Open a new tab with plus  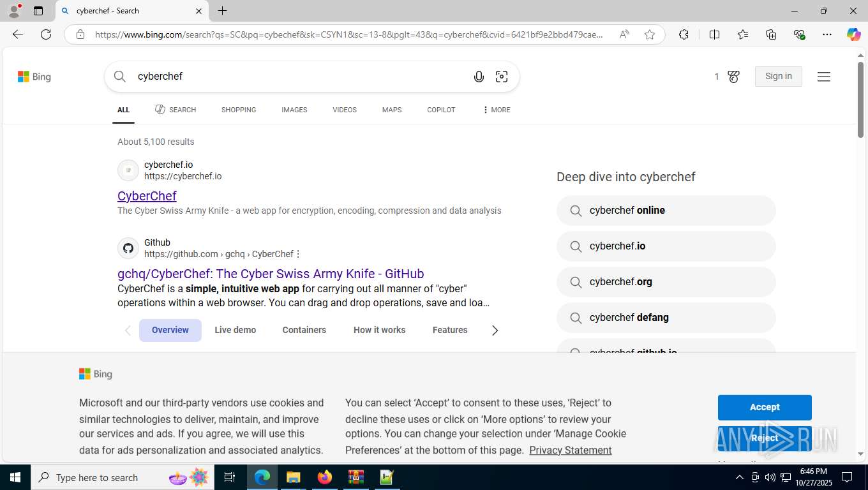click(222, 11)
